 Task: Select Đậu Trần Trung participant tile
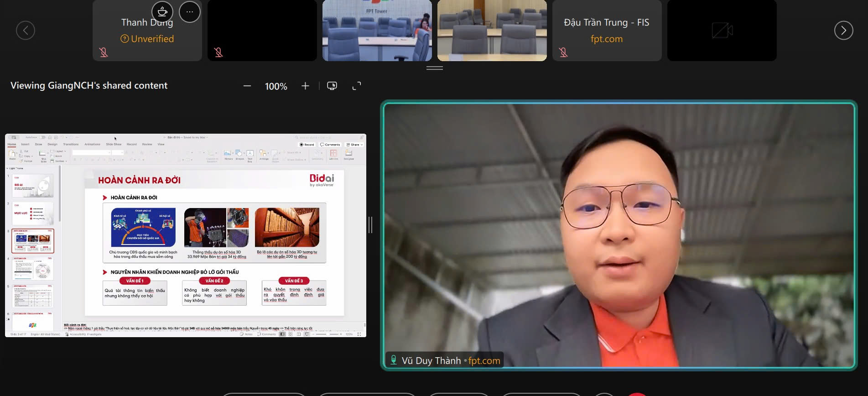[x=607, y=31]
